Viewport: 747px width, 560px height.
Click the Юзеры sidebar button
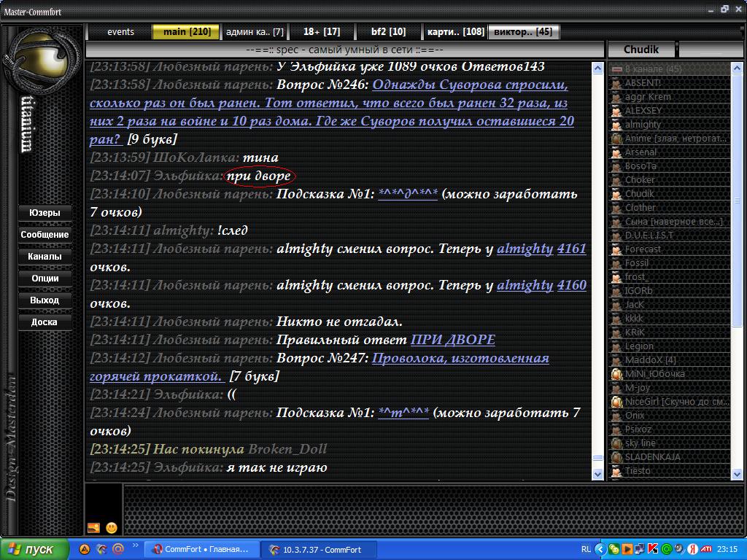pos(44,213)
